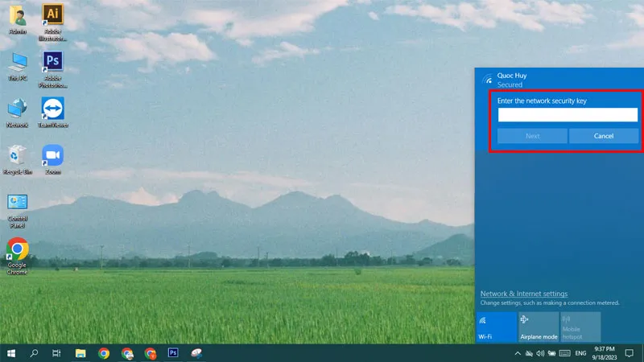
Task: Expand hidden system tray icons
Action: pos(517,353)
